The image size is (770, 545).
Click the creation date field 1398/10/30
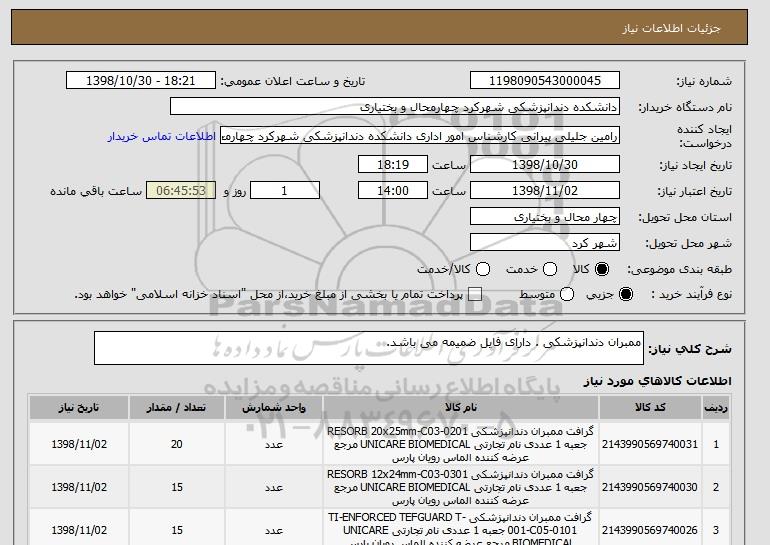coord(545,164)
